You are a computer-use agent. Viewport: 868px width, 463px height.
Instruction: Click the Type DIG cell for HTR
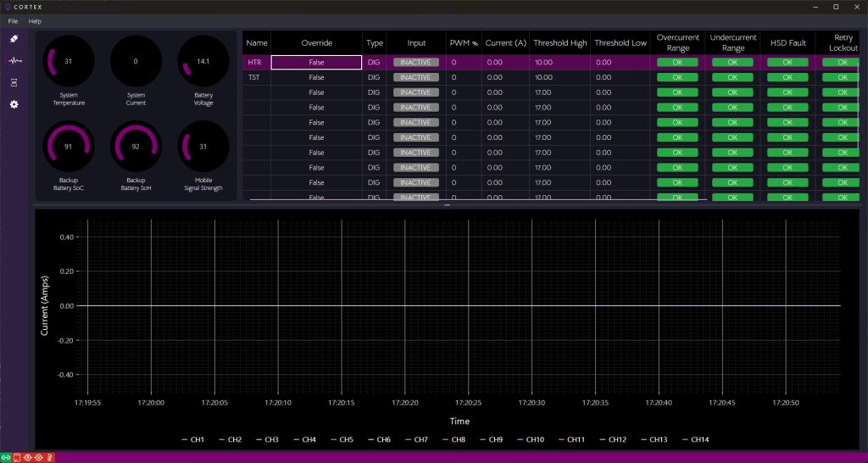pos(374,62)
